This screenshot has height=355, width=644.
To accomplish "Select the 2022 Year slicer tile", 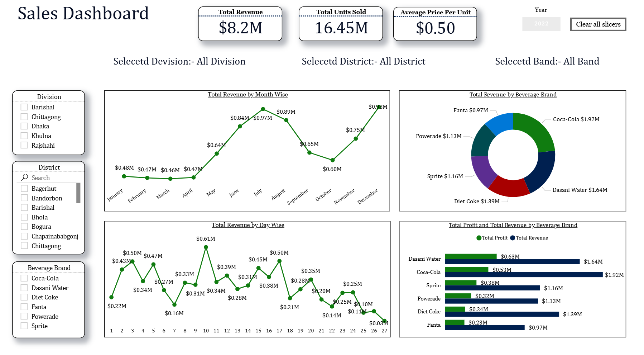I will click(541, 24).
